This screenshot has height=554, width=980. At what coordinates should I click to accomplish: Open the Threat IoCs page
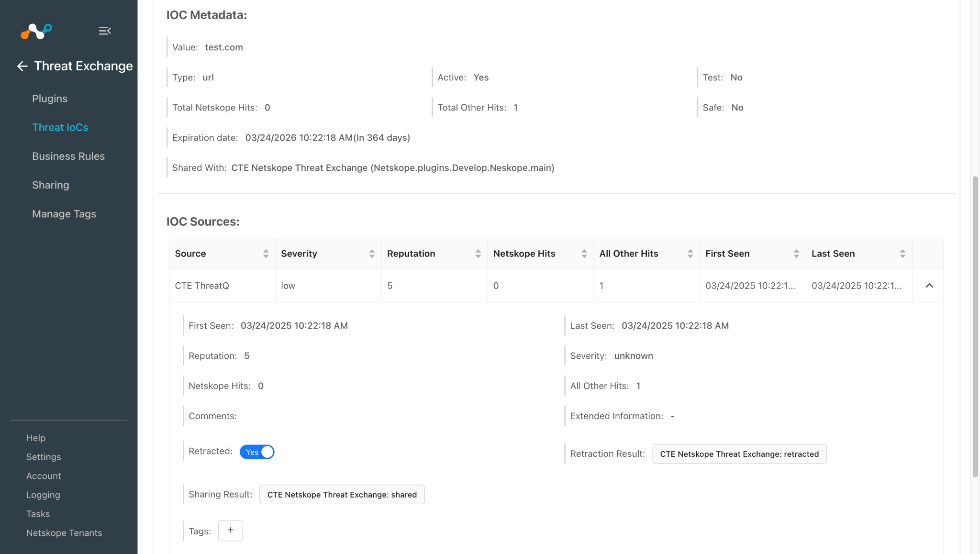coord(60,127)
